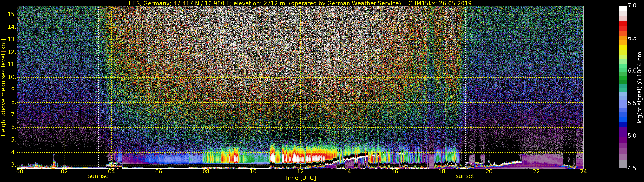Click the y-axis tick label '15.'
644x182 pixels.
12,15
